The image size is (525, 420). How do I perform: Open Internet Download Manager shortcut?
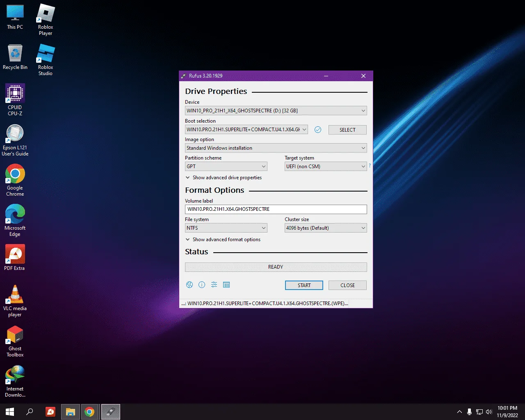coord(15,381)
